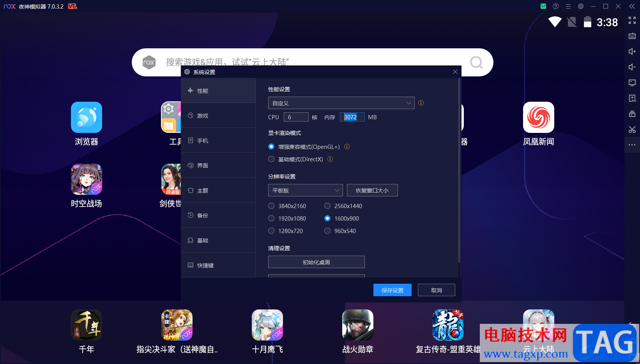Click the scissors screenshot icon
The image size is (640, 364).
[x=632, y=129]
